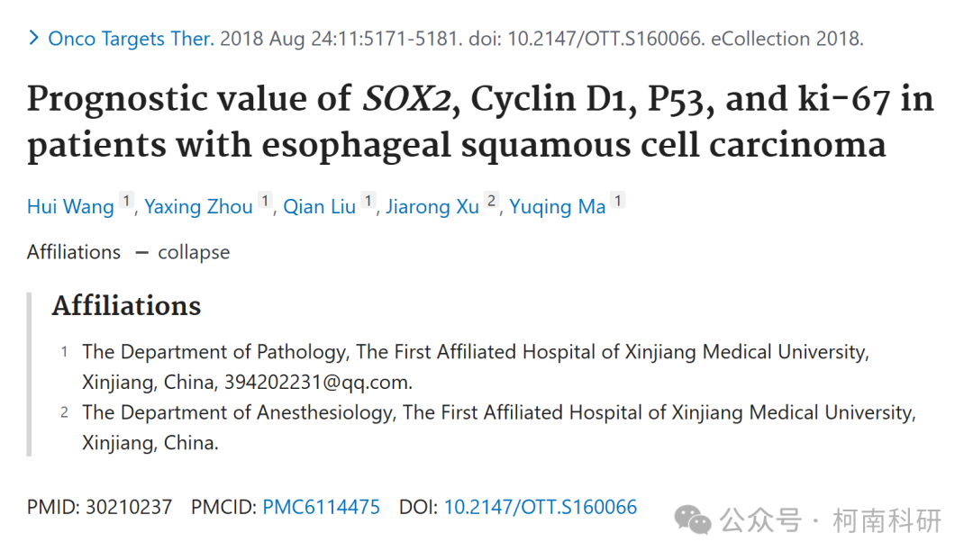Select author Jiarong Xu

[x=432, y=206]
